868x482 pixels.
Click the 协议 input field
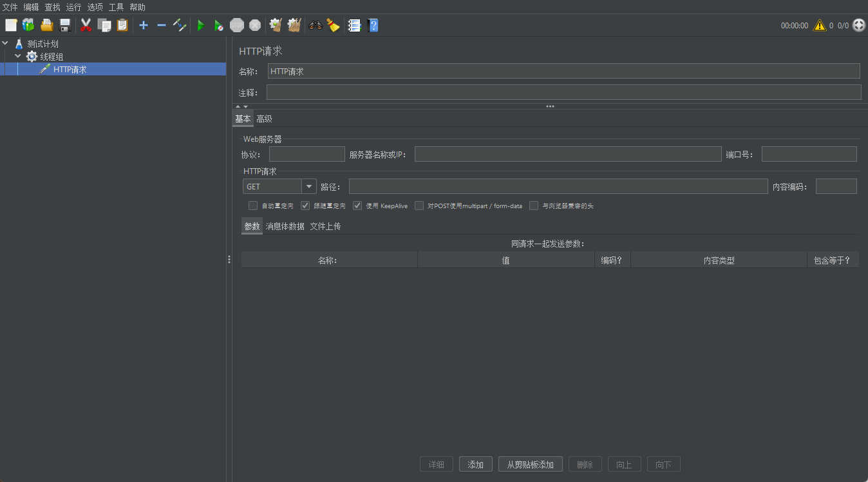pos(307,154)
